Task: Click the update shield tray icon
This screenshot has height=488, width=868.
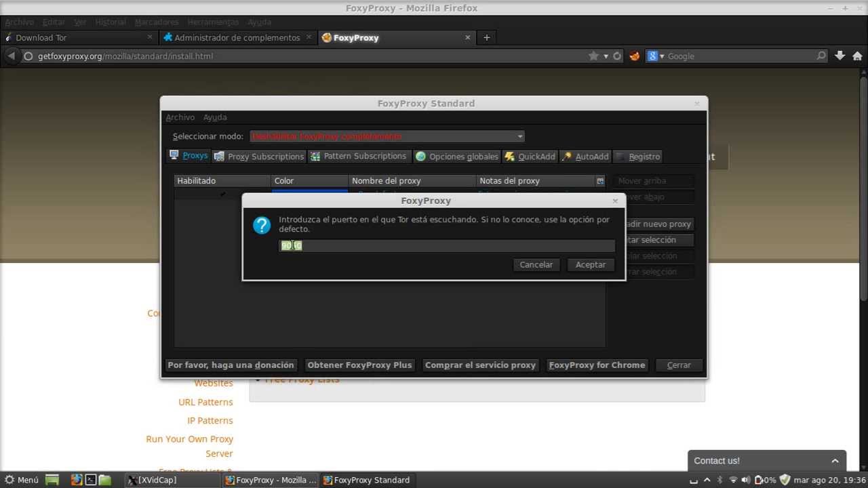Action: pos(785,480)
